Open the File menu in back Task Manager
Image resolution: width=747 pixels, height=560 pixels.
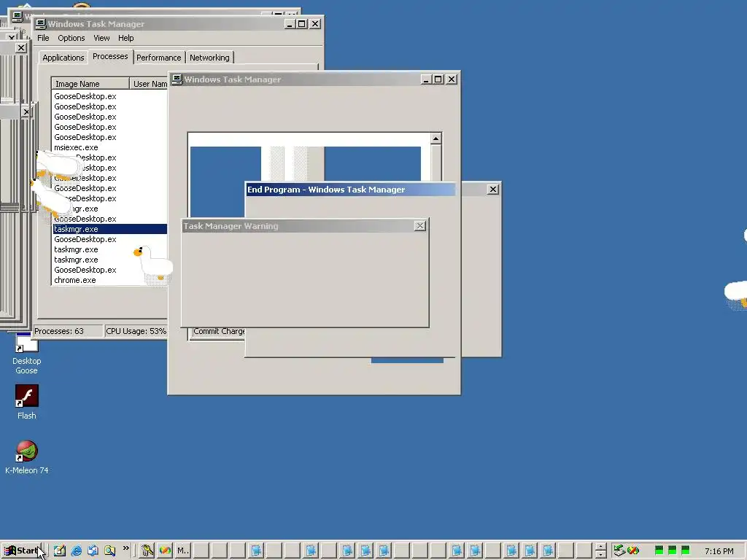(x=43, y=38)
